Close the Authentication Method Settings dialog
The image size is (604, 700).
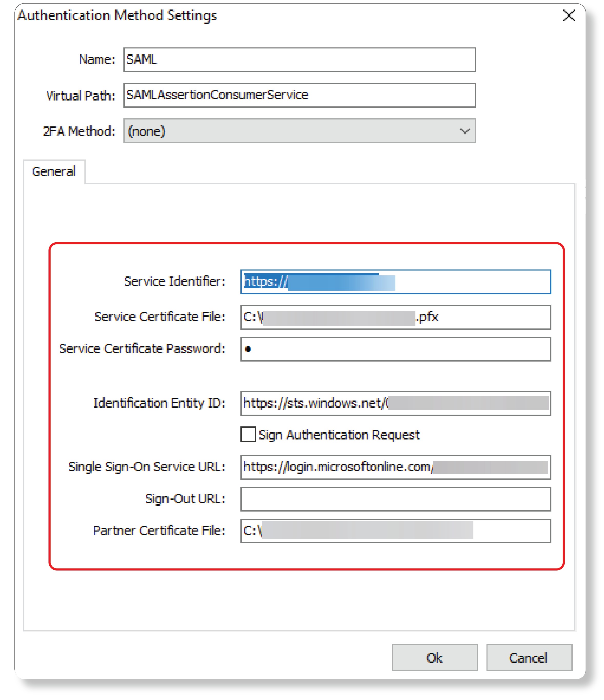569,16
